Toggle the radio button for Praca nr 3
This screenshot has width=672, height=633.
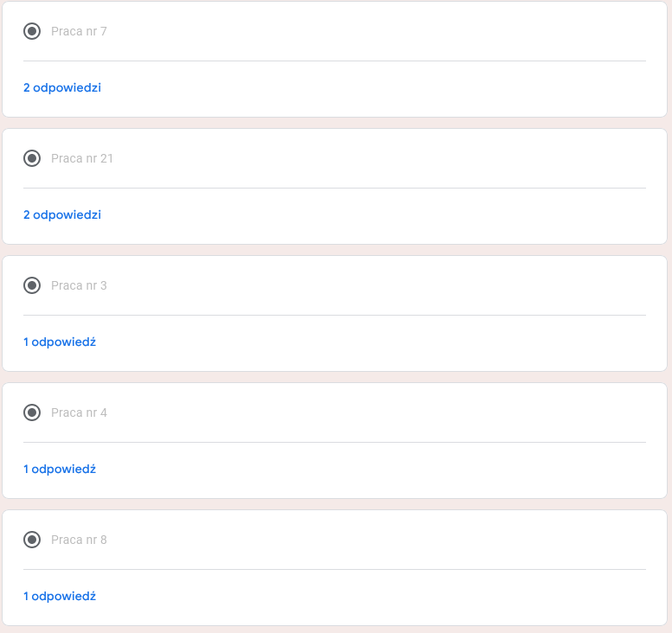[32, 285]
